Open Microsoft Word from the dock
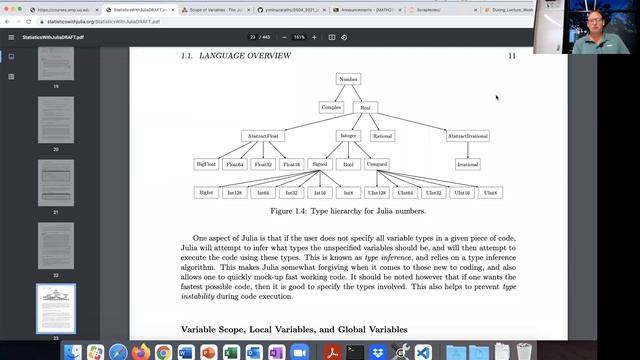This screenshot has width=640, height=360. coord(186,352)
